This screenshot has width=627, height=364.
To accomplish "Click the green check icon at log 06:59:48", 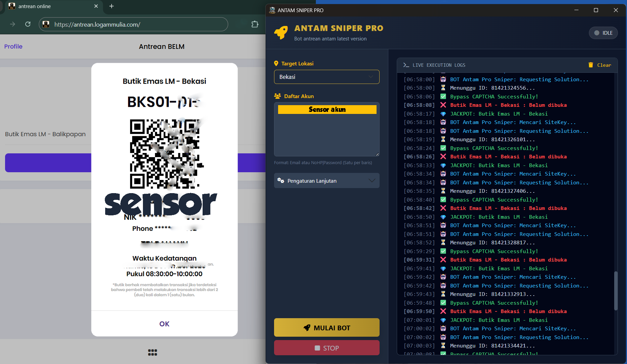I will click(x=443, y=303).
